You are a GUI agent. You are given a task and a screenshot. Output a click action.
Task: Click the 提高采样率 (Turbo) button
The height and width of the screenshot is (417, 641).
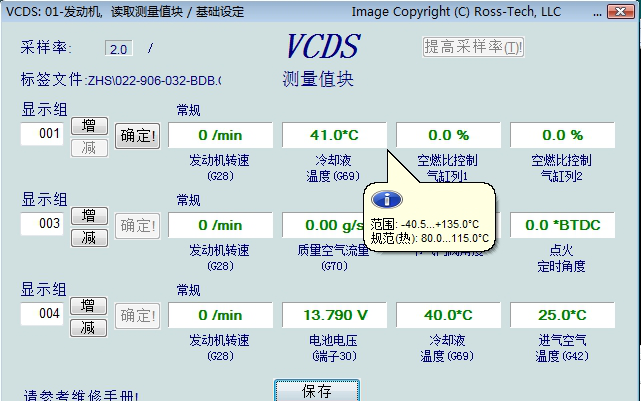tap(473, 47)
